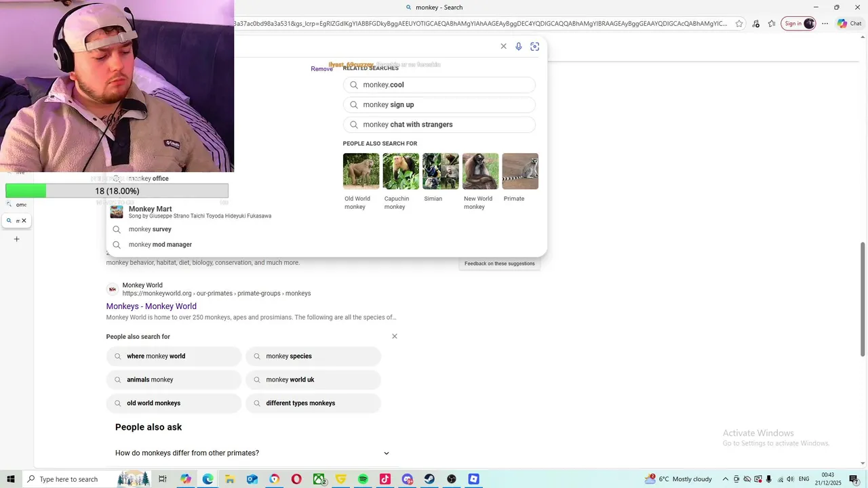Open Copilot Chat in the browser toolbar
The height and width of the screenshot is (488, 868).
pos(850,24)
